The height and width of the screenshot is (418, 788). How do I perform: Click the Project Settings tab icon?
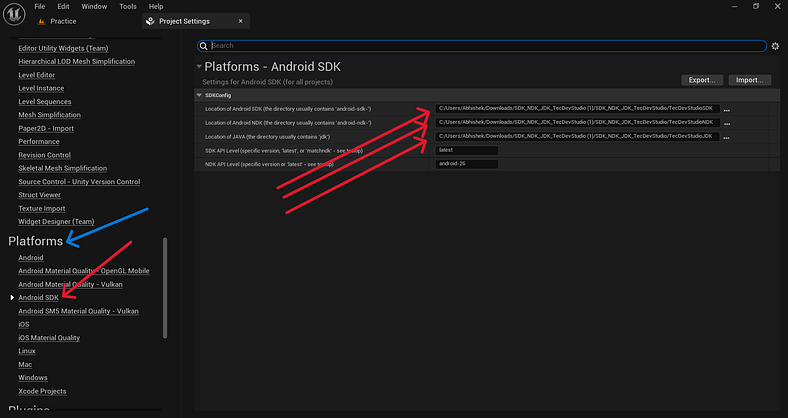tap(150, 21)
